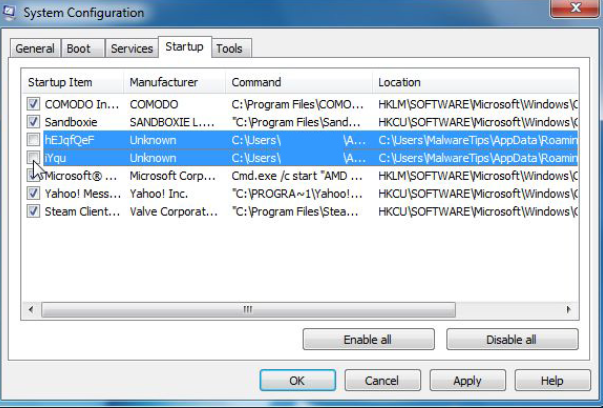Switch to the General tab
The height and width of the screenshot is (408, 603).
tap(35, 48)
